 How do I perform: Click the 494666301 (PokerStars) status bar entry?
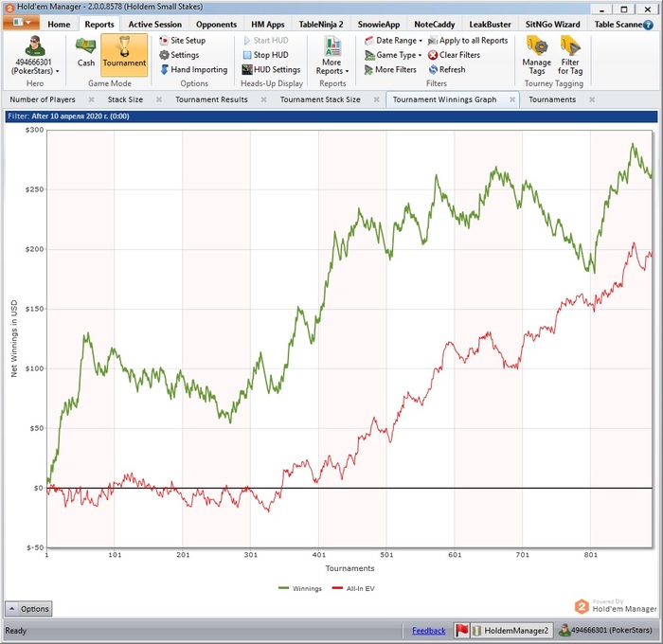click(x=605, y=631)
